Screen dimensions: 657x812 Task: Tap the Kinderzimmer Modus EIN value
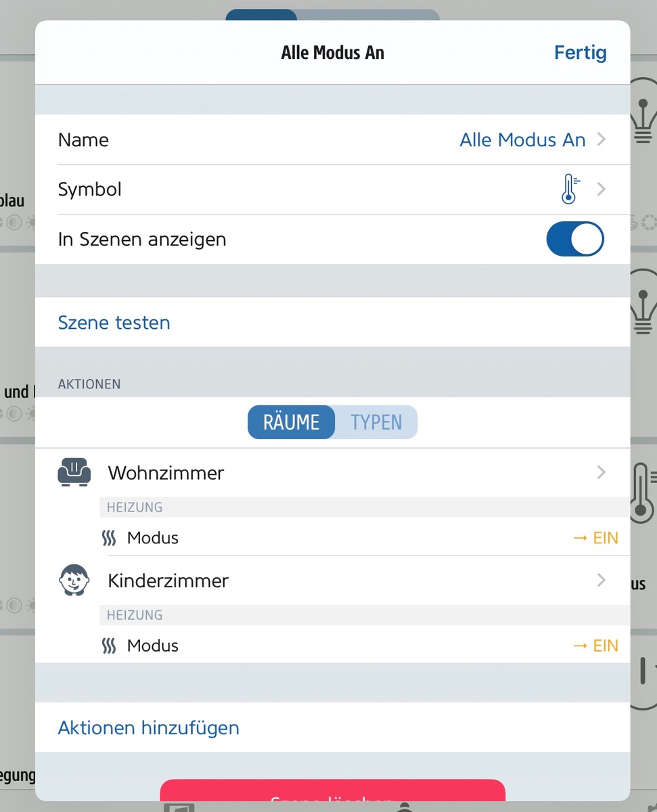pyautogui.click(x=595, y=646)
